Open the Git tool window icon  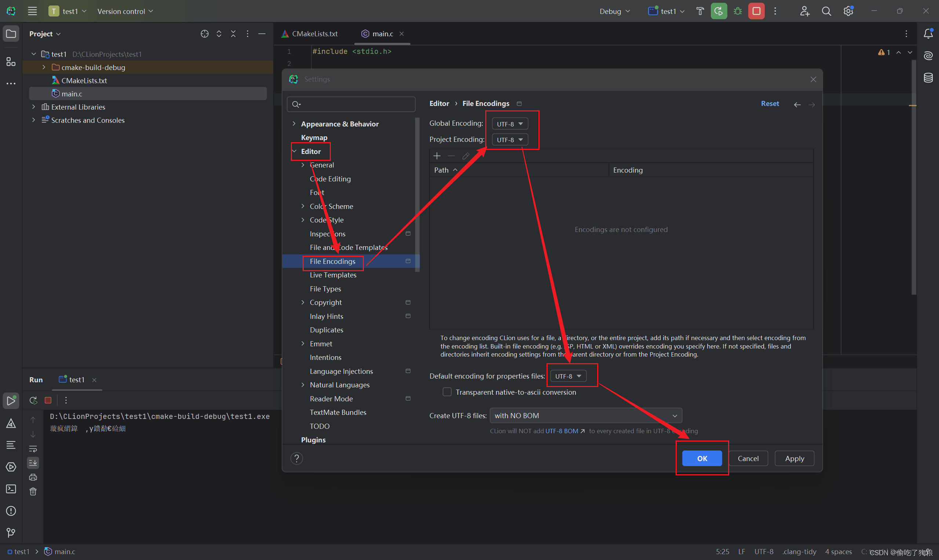click(x=11, y=533)
